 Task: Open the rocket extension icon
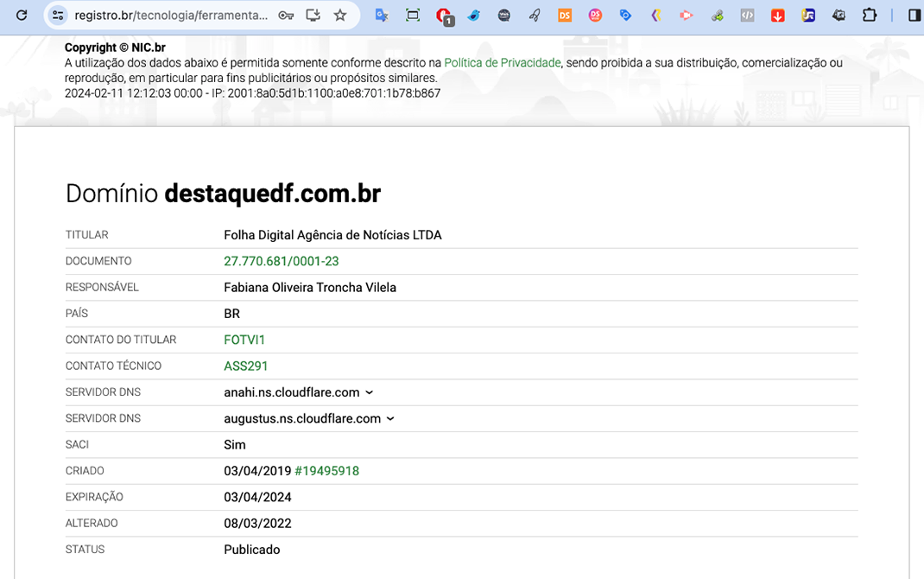[535, 16]
